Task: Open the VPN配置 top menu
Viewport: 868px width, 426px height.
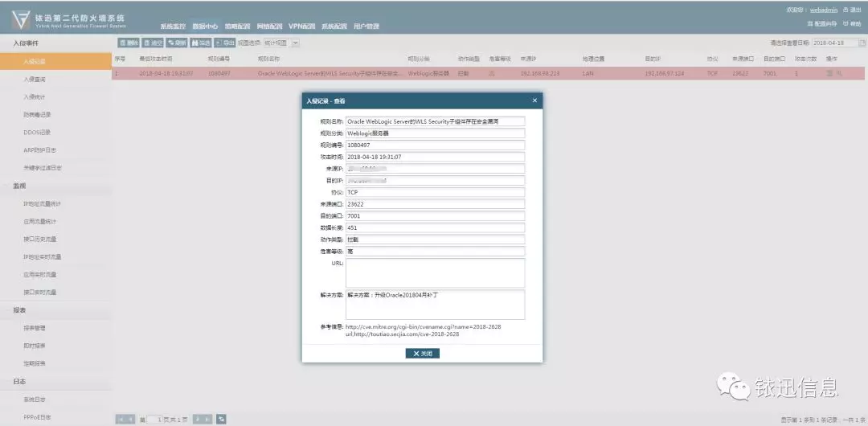Action: [301, 26]
